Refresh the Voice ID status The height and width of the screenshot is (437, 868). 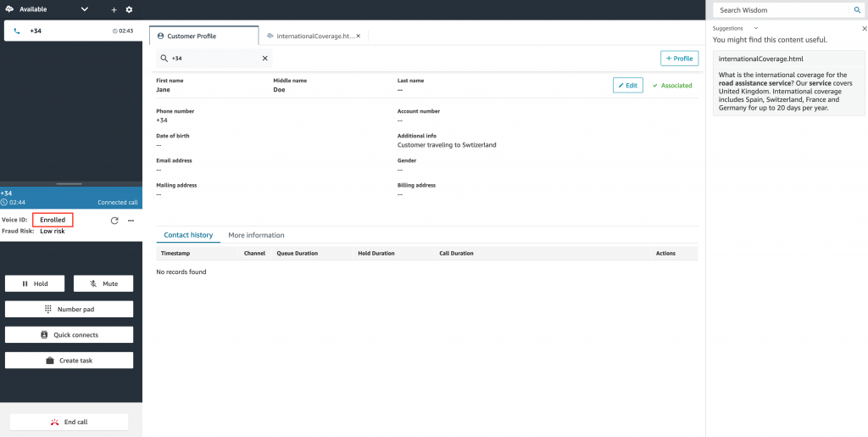point(114,221)
